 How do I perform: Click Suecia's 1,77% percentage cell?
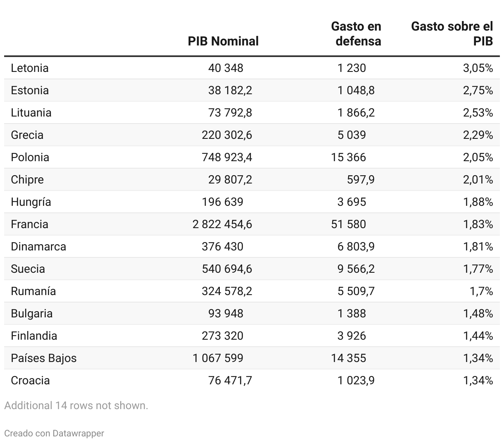(x=478, y=269)
